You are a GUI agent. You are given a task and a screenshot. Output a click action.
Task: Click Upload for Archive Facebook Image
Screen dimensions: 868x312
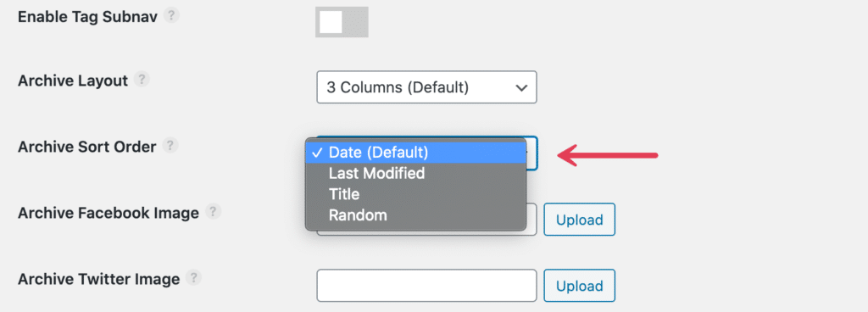579,220
